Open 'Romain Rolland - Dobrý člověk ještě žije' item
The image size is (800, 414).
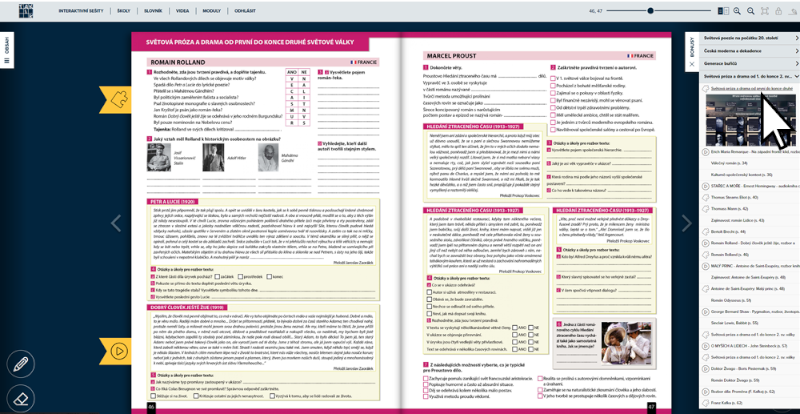click(x=755, y=243)
